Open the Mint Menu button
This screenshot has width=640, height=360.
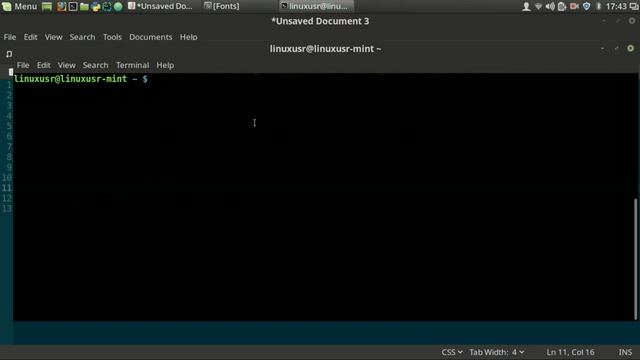(19, 6)
